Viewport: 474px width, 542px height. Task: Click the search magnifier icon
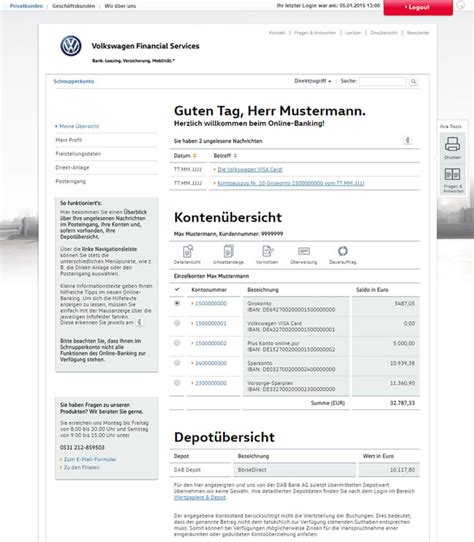click(413, 82)
